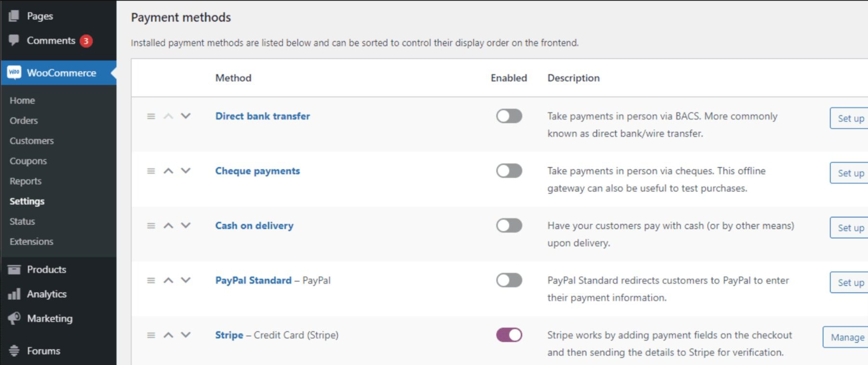Grab the drag handle beside Stripe

(x=150, y=335)
